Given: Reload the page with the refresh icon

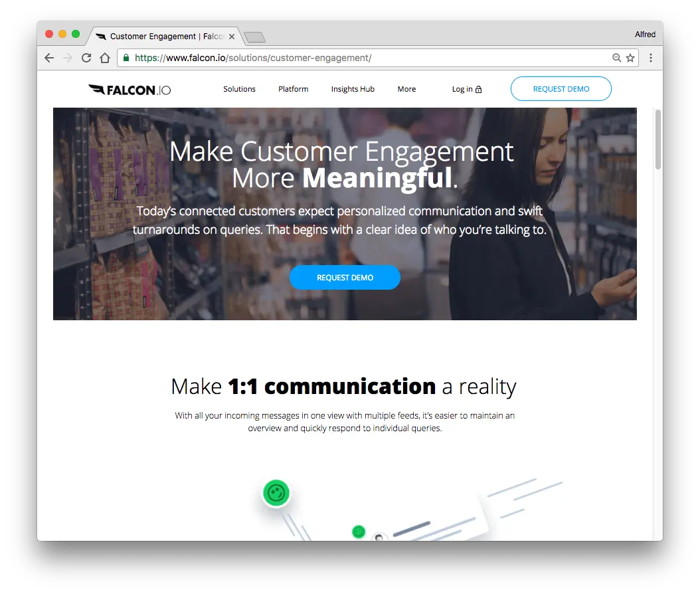Looking at the screenshot, I should click(x=86, y=58).
